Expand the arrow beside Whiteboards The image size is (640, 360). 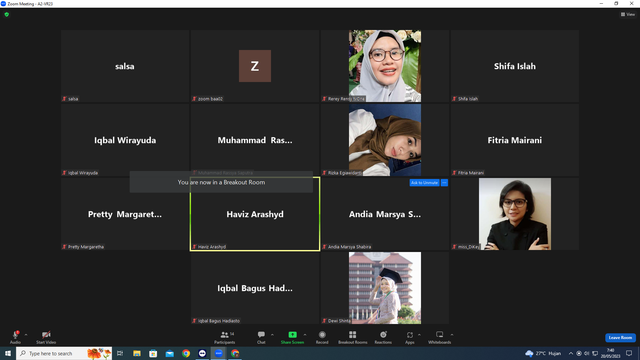[452, 335]
